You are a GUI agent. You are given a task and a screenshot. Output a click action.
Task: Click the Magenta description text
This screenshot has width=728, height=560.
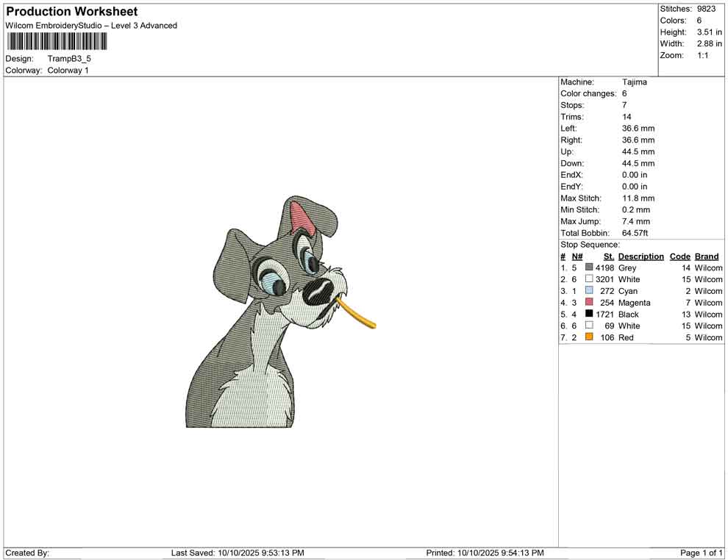[x=634, y=303]
